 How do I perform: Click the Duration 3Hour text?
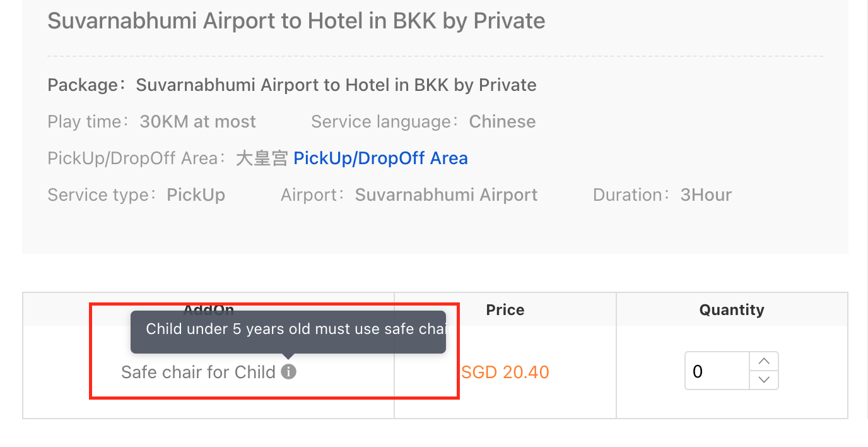click(662, 194)
